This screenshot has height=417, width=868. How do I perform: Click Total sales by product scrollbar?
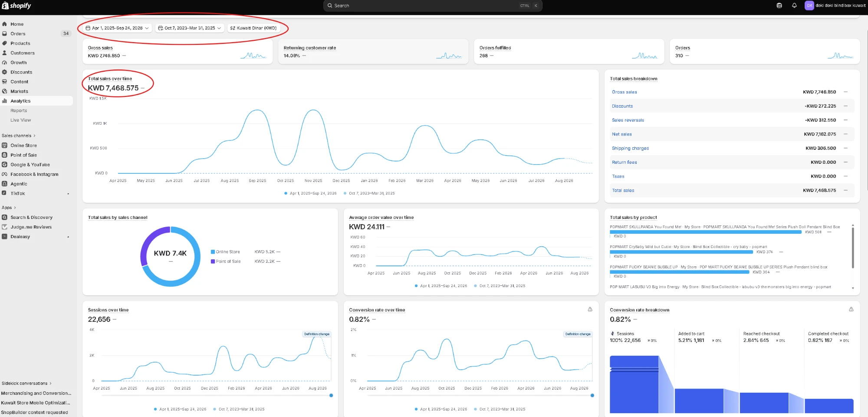click(853, 248)
